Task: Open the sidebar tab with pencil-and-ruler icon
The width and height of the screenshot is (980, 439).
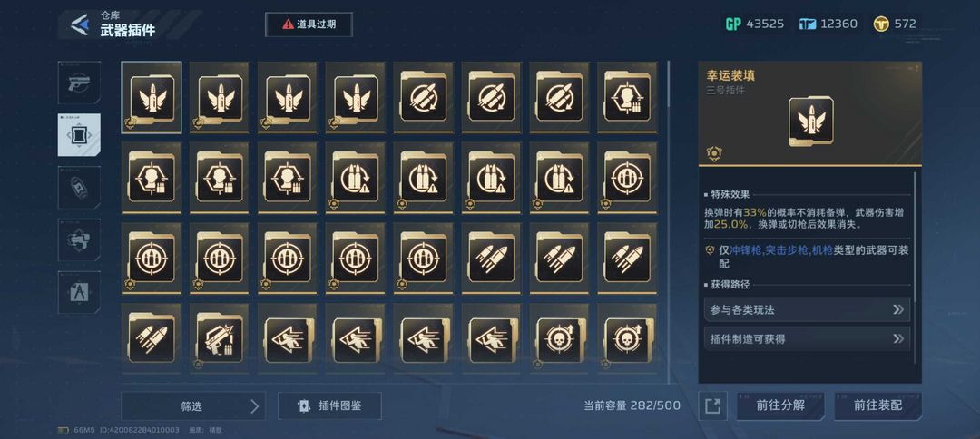Action: [79, 292]
